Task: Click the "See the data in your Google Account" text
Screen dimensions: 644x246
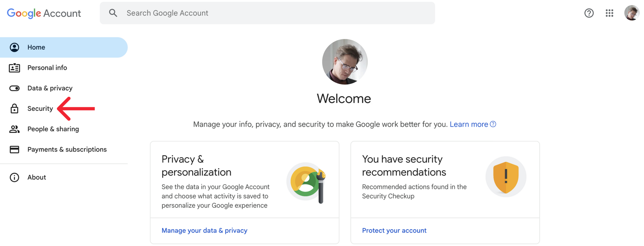Action: coord(216,196)
